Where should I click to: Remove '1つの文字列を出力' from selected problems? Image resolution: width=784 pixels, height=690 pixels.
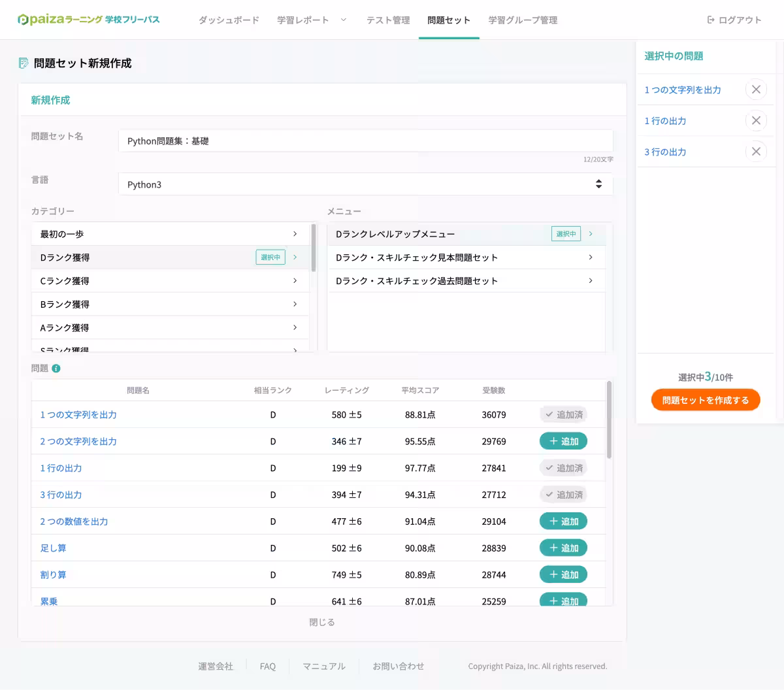[755, 90]
